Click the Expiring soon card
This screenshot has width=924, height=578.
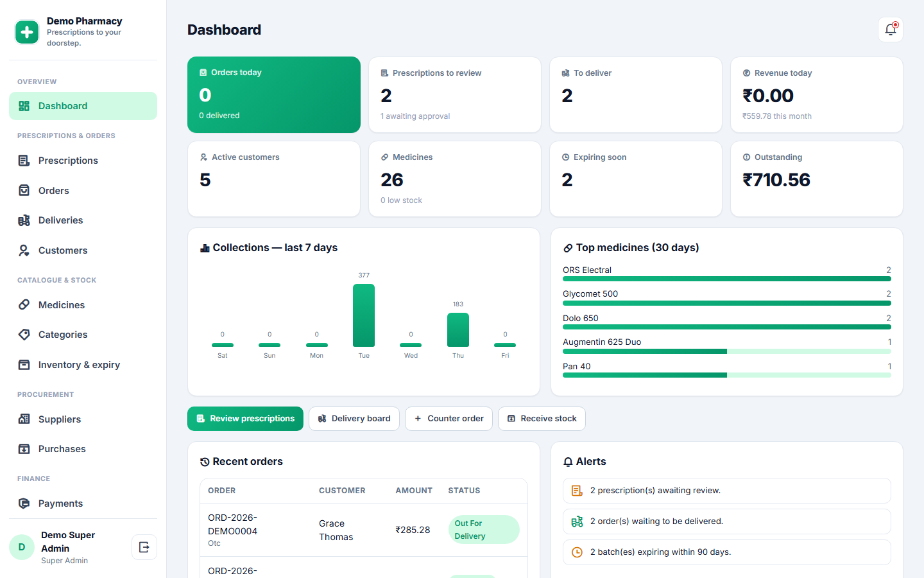(636, 179)
